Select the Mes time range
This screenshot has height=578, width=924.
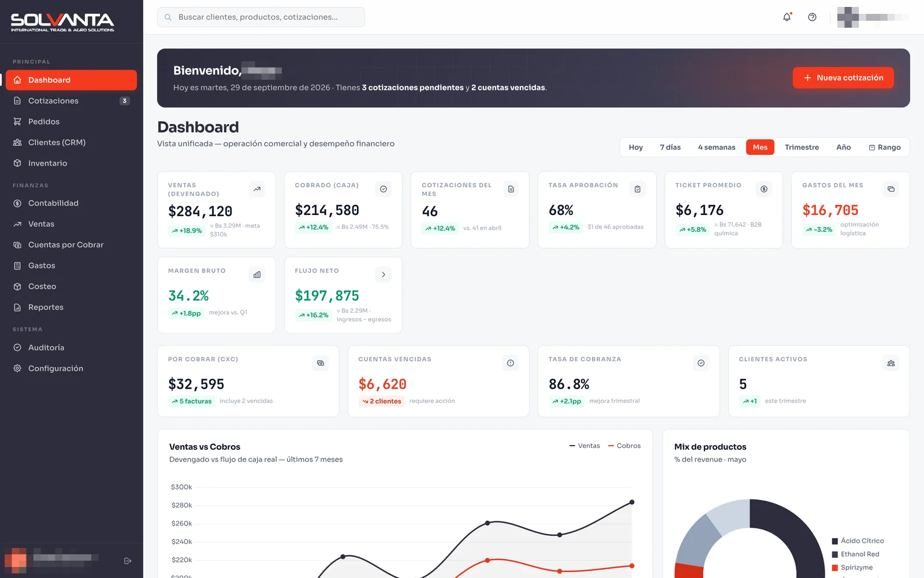pos(760,147)
